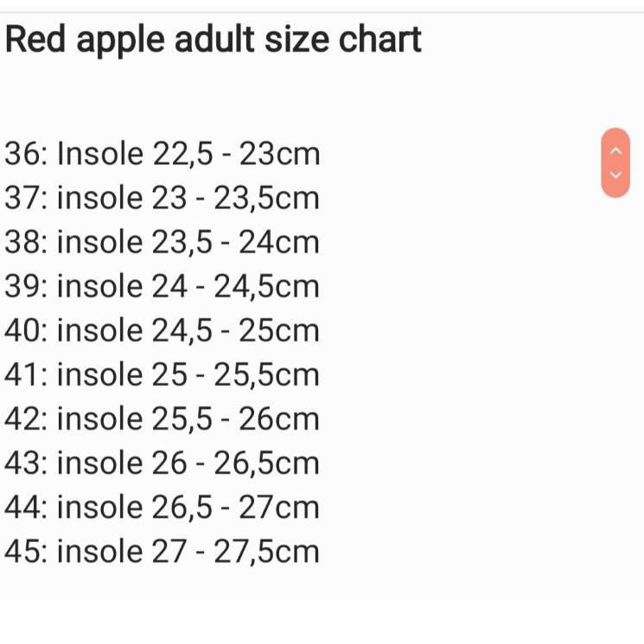This screenshot has width=644, height=644.
Task: Select the size 40 insole 24,5 - 25cm line
Action: 162,331
